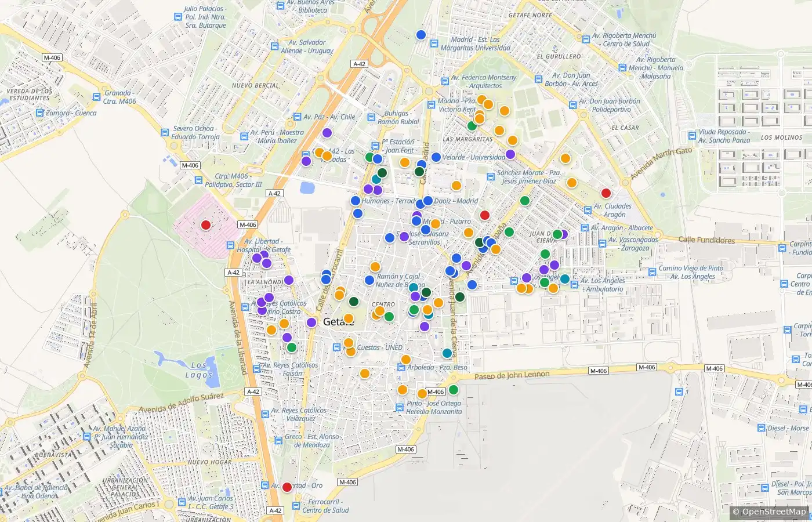Image resolution: width=812 pixels, height=522 pixels.
Task: Open the Madrid - Pza. Victoria Kent stop icon
Action: point(431,105)
